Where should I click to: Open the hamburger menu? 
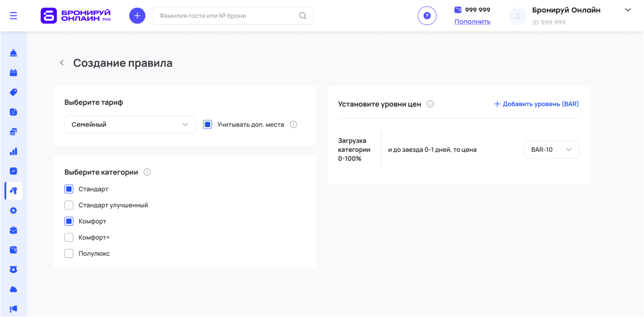click(14, 16)
